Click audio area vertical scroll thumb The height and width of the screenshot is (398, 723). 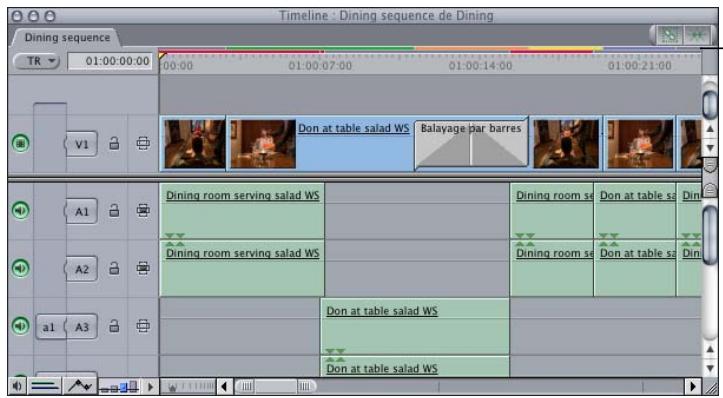tap(710, 234)
